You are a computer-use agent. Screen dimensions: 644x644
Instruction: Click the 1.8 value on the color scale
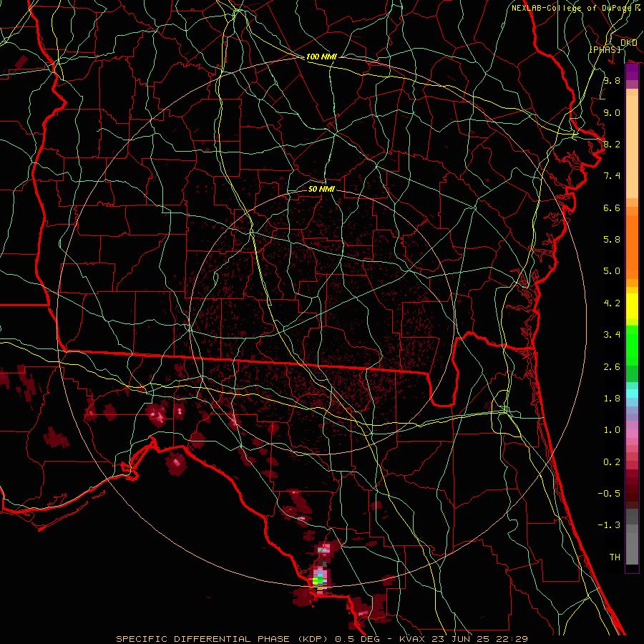pyautogui.click(x=612, y=399)
